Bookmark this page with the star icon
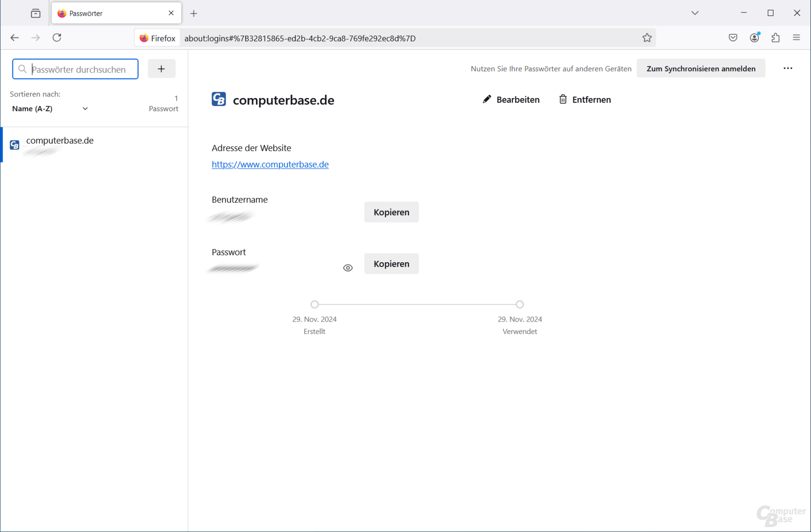Image resolution: width=811 pixels, height=532 pixels. [x=647, y=38]
